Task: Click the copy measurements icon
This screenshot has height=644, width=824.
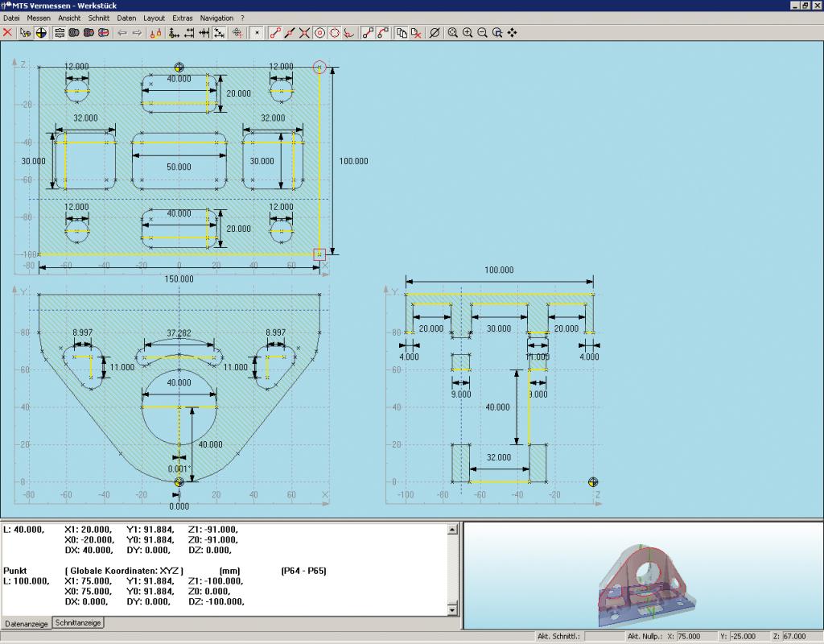Action: (402, 33)
